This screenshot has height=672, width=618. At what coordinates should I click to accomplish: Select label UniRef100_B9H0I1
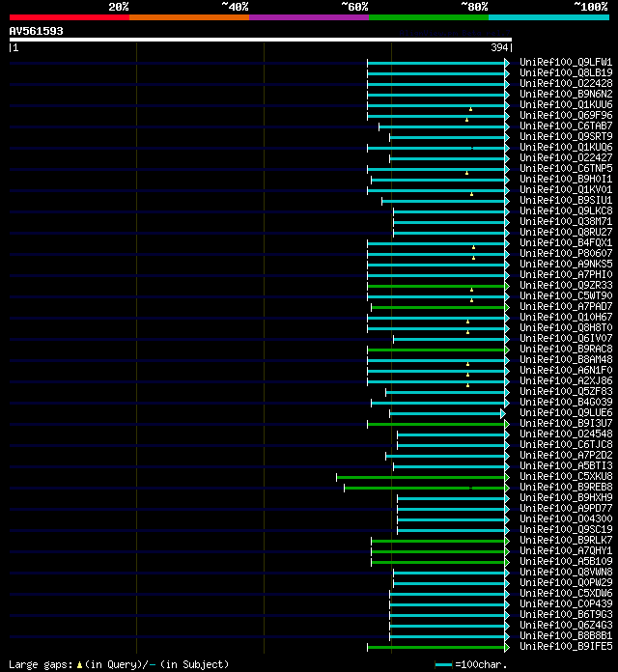pos(566,180)
